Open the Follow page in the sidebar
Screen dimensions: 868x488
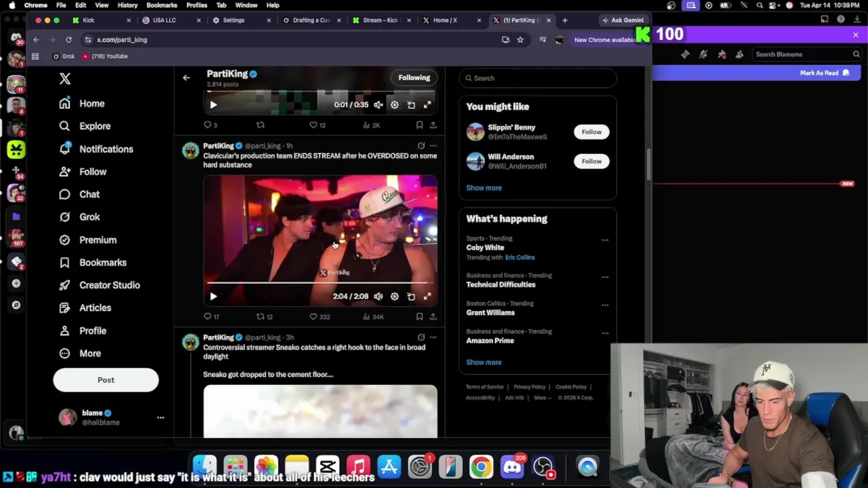tap(82, 171)
